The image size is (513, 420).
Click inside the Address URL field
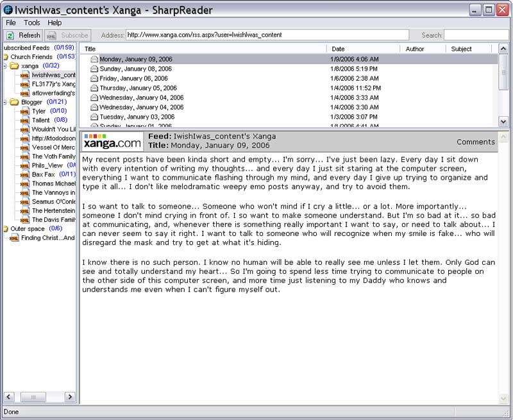[267, 35]
